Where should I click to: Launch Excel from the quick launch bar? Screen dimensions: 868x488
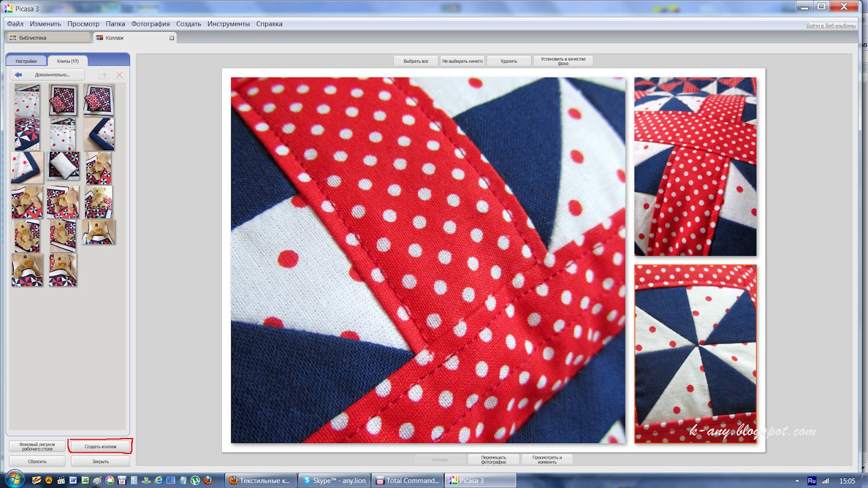coord(85,480)
